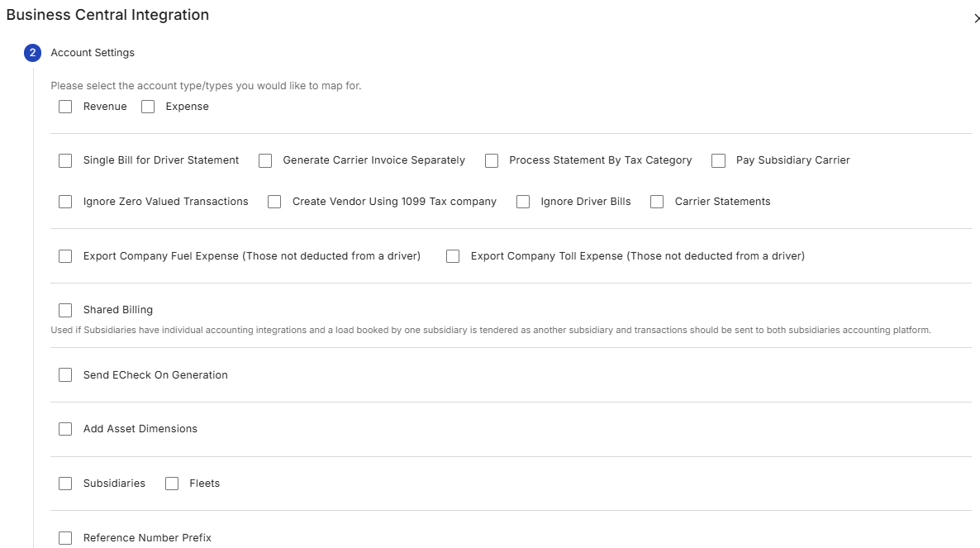Toggle Ignore Zero Valued Transactions
This screenshot has width=980, height=548.
[65, 202]
